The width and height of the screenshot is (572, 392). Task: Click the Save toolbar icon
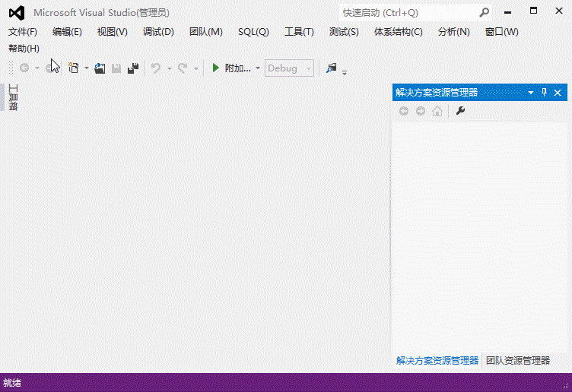pos(116,68)
